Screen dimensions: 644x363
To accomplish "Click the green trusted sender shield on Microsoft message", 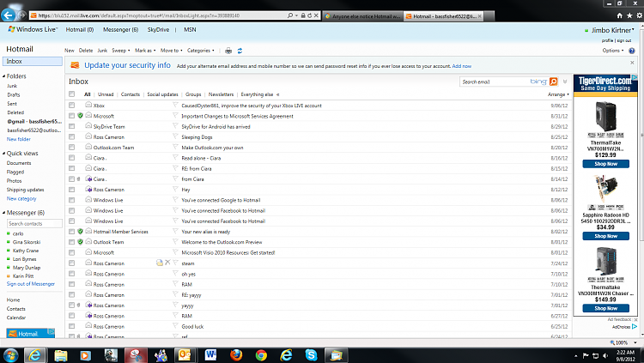I will click(80, 116).
